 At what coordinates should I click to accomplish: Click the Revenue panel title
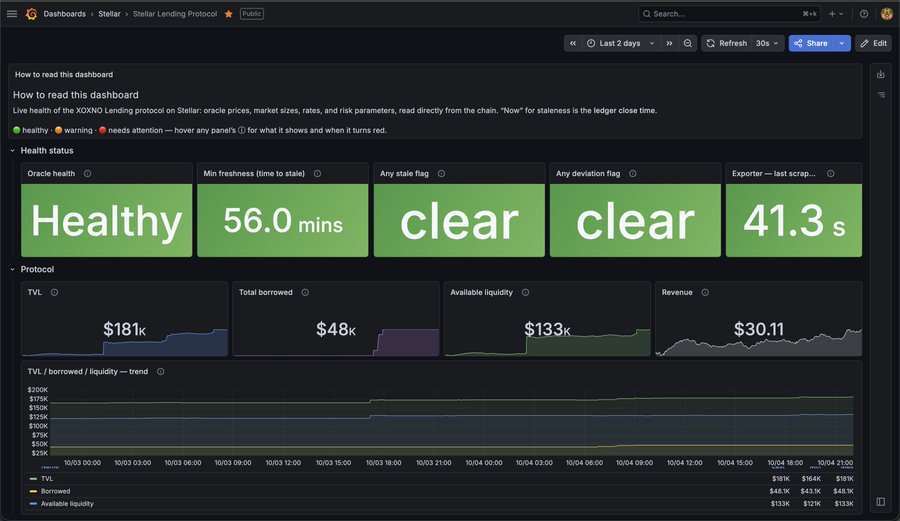(677, 292)
